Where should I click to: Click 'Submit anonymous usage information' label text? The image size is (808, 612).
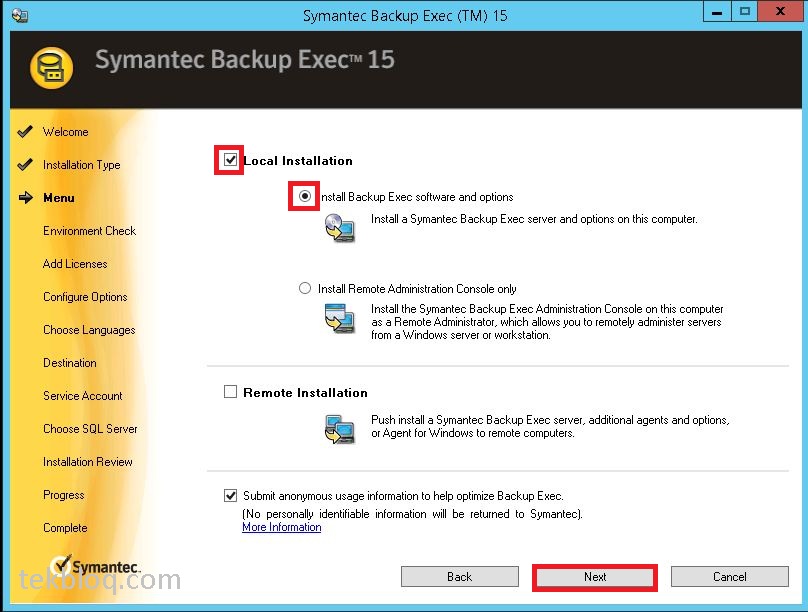[x=403, y=496]
